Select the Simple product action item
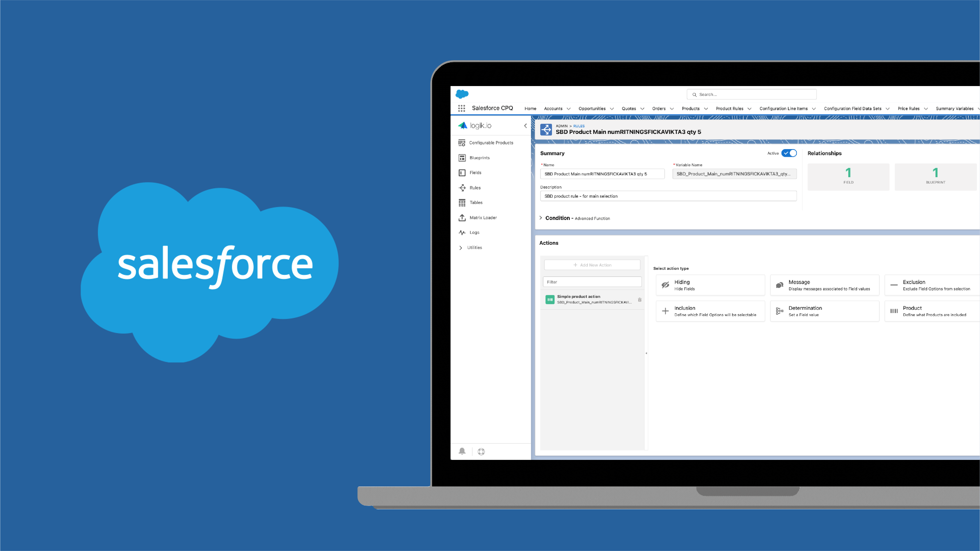This screenshot has width=980, height=551. point(592,299)
